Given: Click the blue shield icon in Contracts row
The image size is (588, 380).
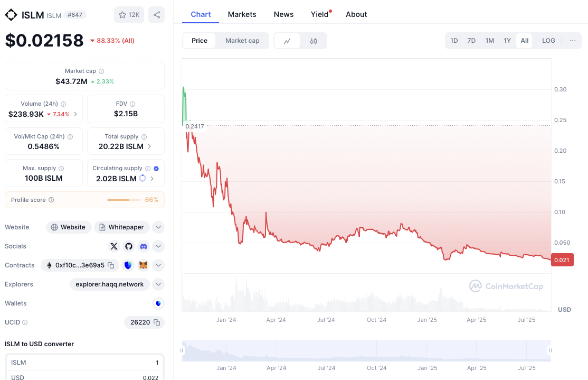Looking at the screenshot, I should 128,265.
